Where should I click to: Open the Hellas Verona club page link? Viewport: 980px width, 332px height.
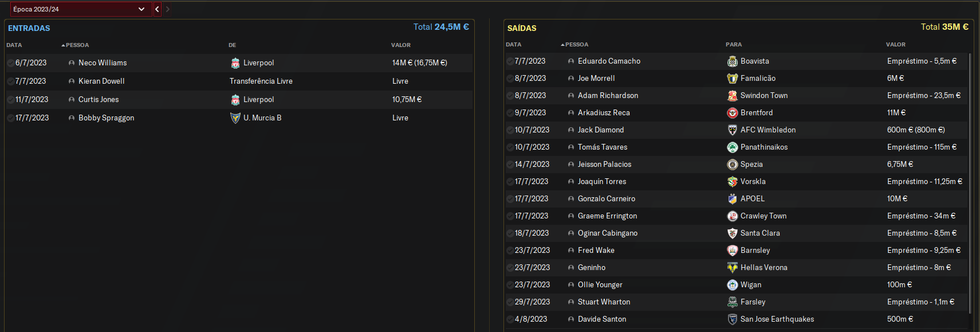[x=763, y=268]
